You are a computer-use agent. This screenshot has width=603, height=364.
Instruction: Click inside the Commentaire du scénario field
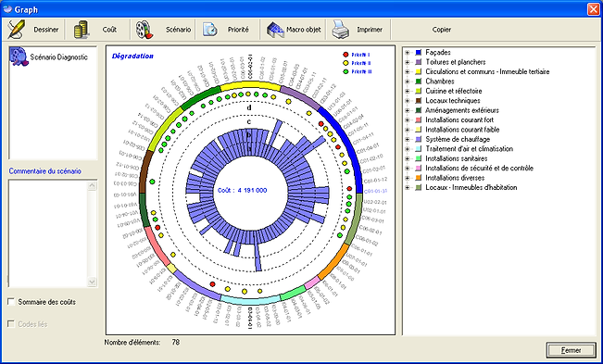point(48,232)
